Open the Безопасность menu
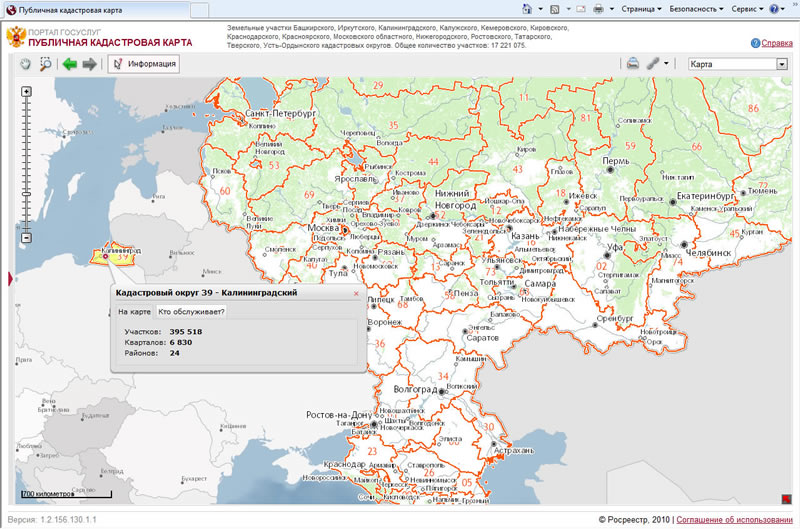The image size is (800, 529). 696,9
